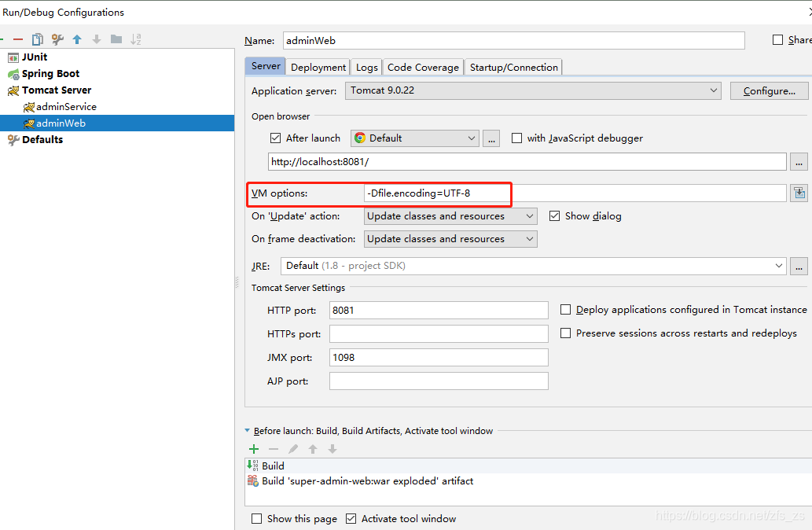The width and height of the screenshot is (812, 530).
Task: Enable Preserve sessions across restarts
Action: 565,333
